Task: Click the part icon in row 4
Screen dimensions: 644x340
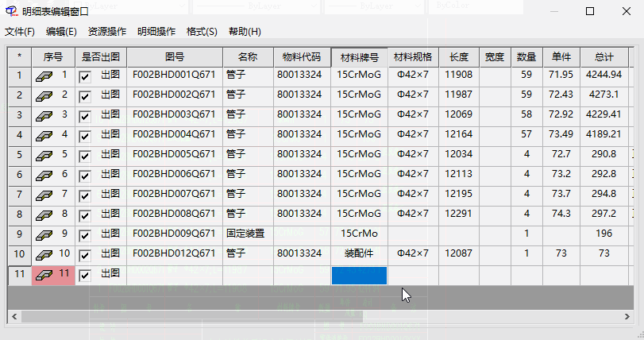Action: point(44,136)
